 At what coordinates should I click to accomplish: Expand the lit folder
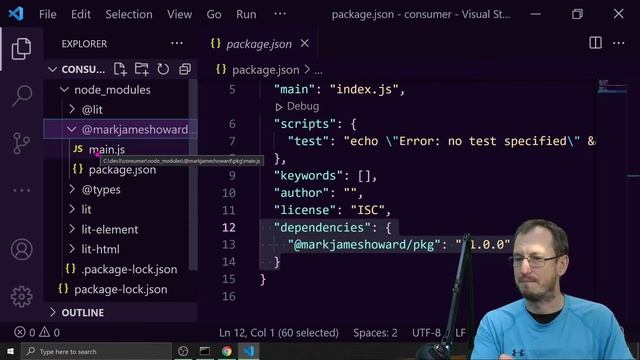[72, 209]
